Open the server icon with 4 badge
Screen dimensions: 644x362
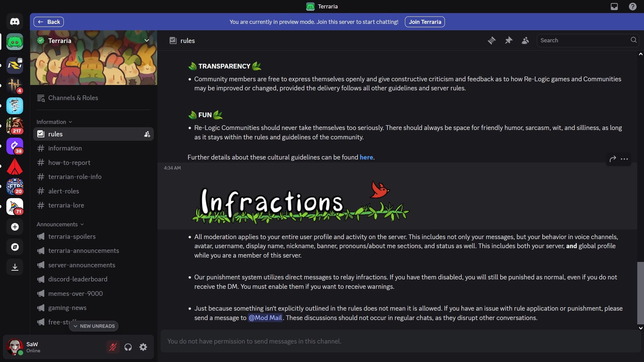coord(15,86)
